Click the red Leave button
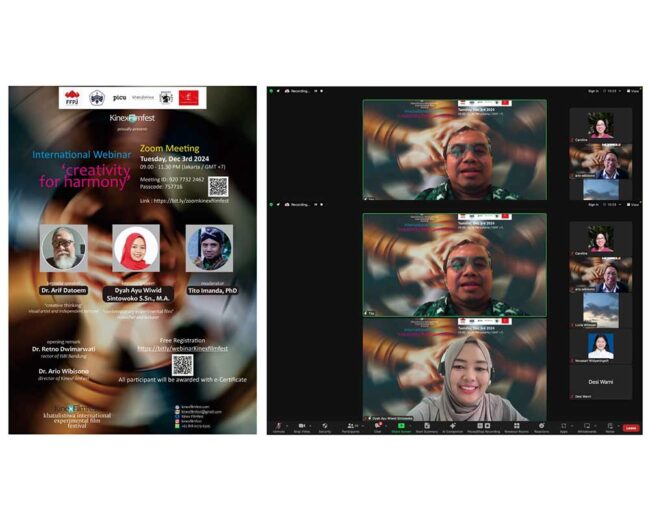The width and height of the screenshot is (650, 520). point(631,427)
